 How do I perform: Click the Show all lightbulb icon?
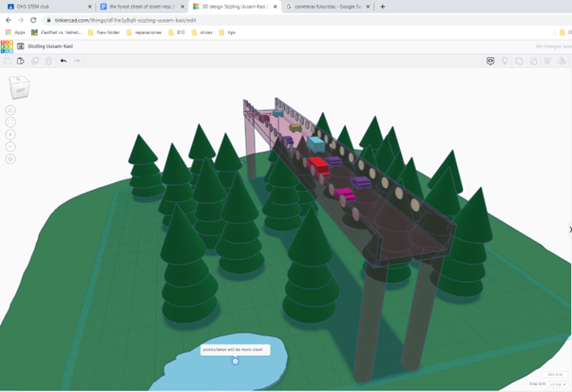point(505,61)
